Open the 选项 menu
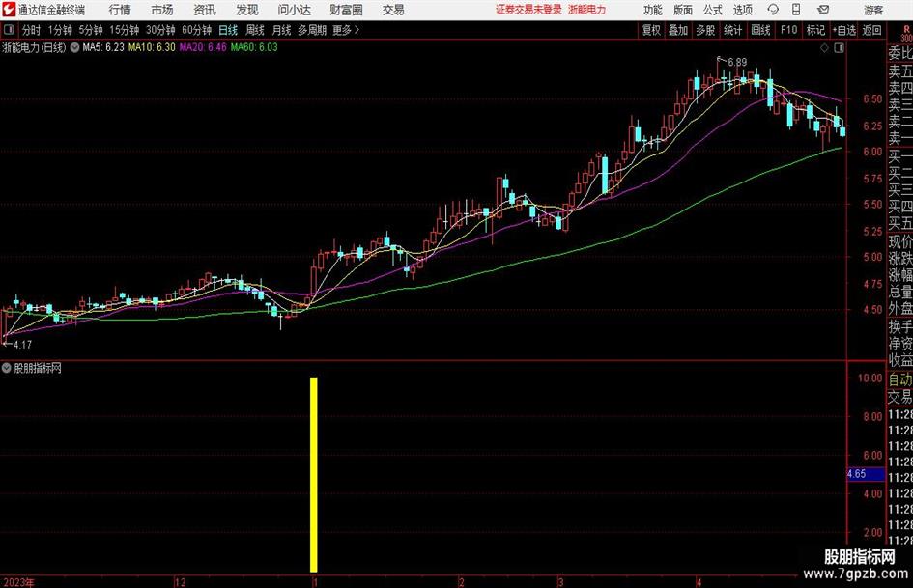913x588 pixels. 742,10
